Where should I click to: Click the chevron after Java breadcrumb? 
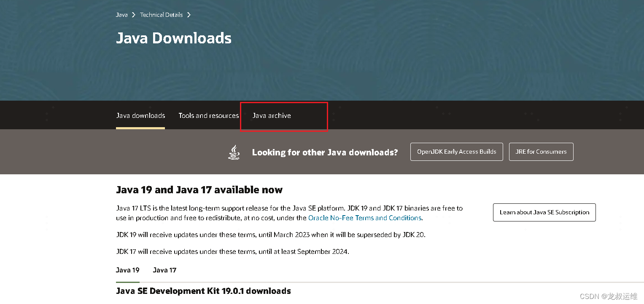[x=132, y=14]
